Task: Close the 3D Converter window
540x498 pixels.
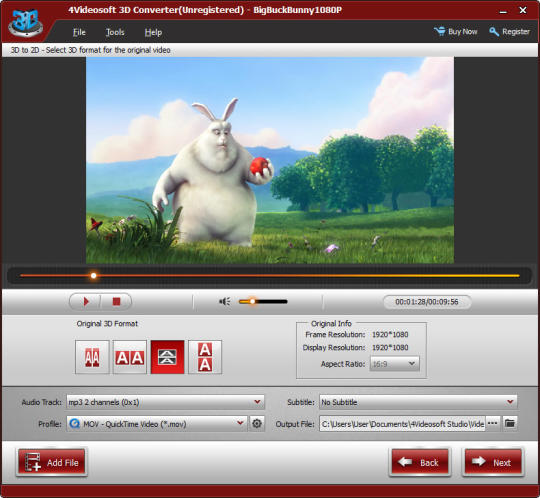Action: click(x=522, y=10)
